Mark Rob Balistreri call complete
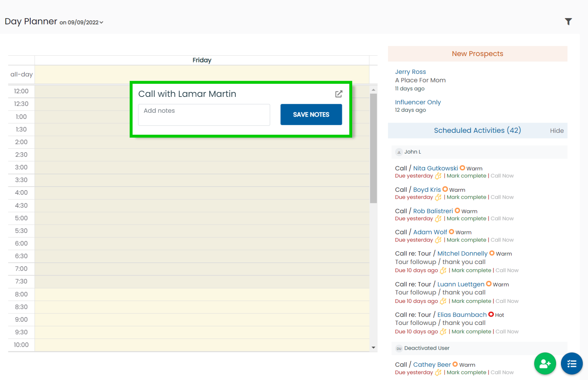Image resolution: width=588 pixels, height=380 pixels. [x=466, y=219]
